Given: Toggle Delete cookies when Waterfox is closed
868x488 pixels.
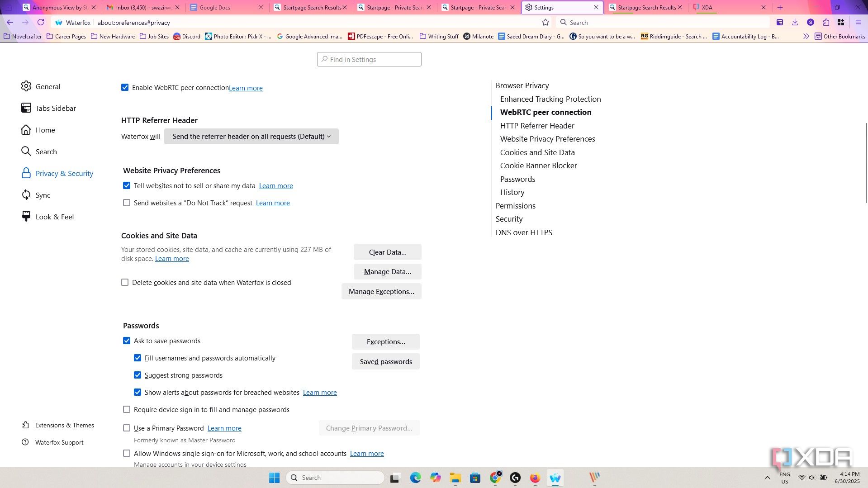Looking at the screenshot, I should tap(125, 282).
